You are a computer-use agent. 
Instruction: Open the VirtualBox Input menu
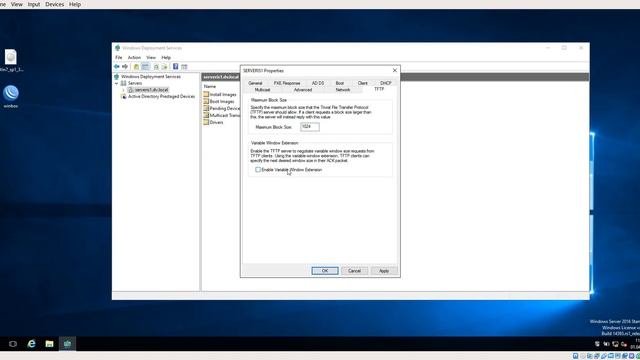click(33, 4)
